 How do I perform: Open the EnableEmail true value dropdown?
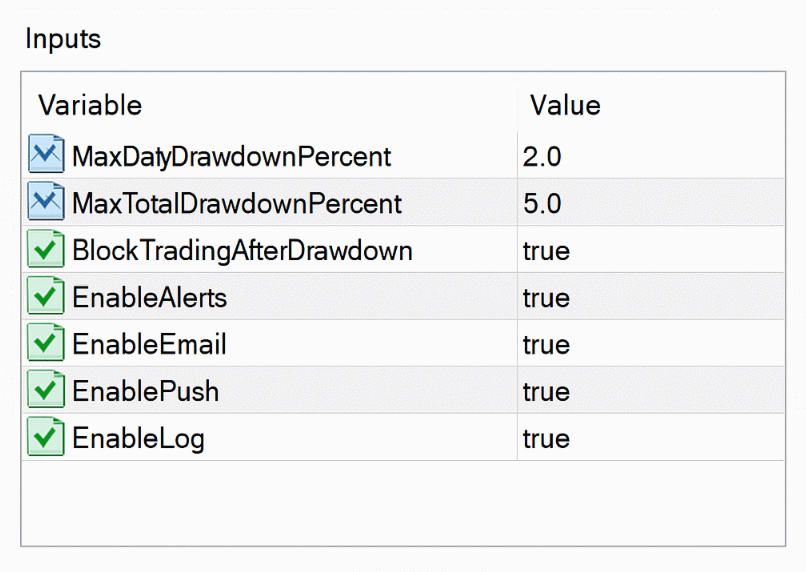point(546,345)
